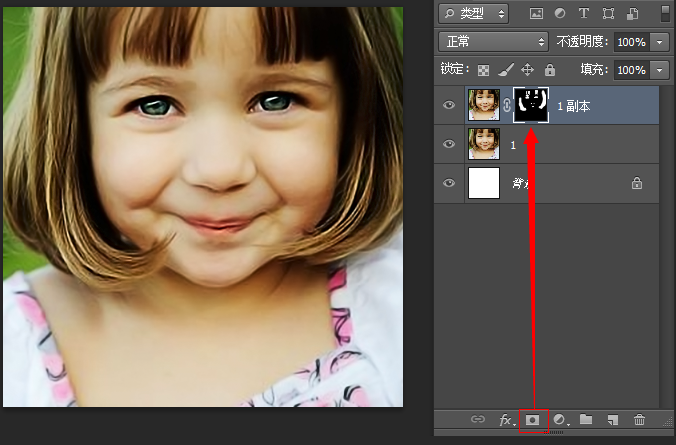Click the 填充 fill value field
Screen dimensions: 676x445
pos(632,70)
